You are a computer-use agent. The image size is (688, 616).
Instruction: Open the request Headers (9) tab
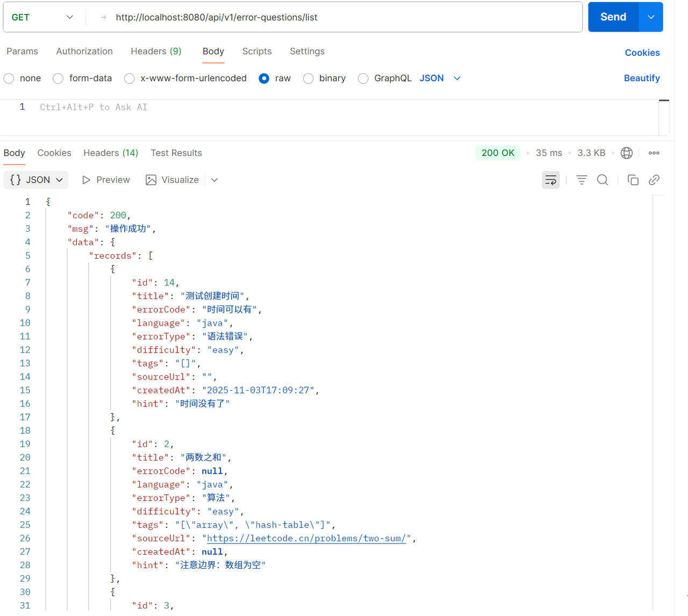[156, 52]
